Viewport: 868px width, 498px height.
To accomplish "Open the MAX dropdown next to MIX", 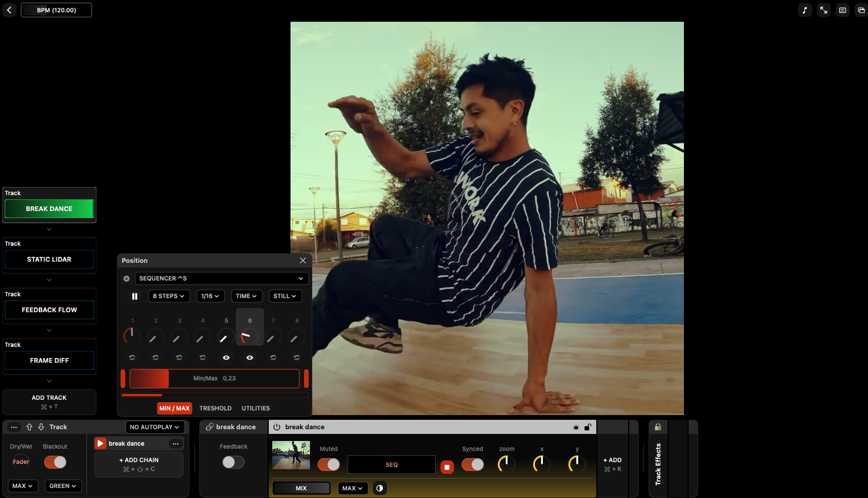I will point(353,488).
